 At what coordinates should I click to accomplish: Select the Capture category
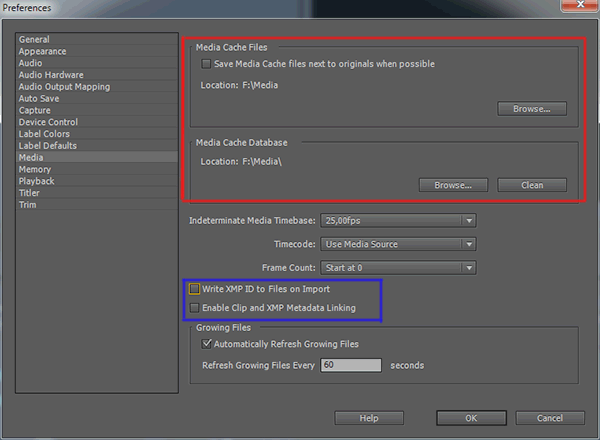pyautogui.click(x=97, y=111)
